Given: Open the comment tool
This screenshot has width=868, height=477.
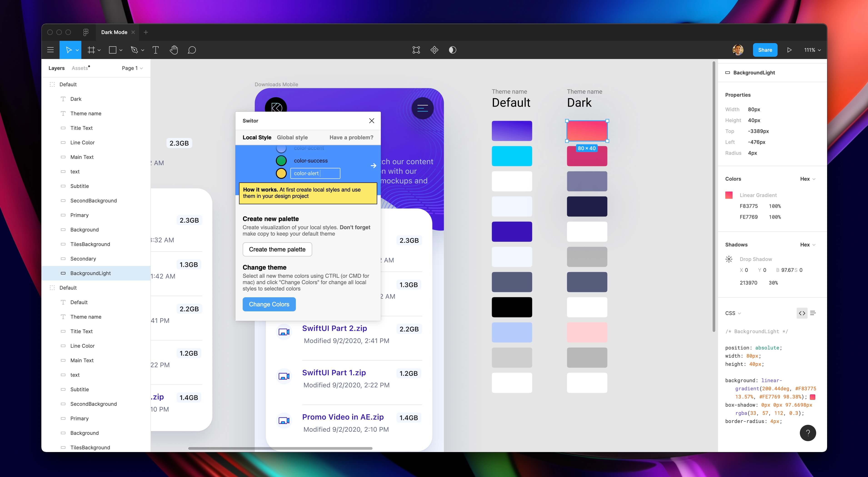Looking at the screenshot, I should pos(192,50).
